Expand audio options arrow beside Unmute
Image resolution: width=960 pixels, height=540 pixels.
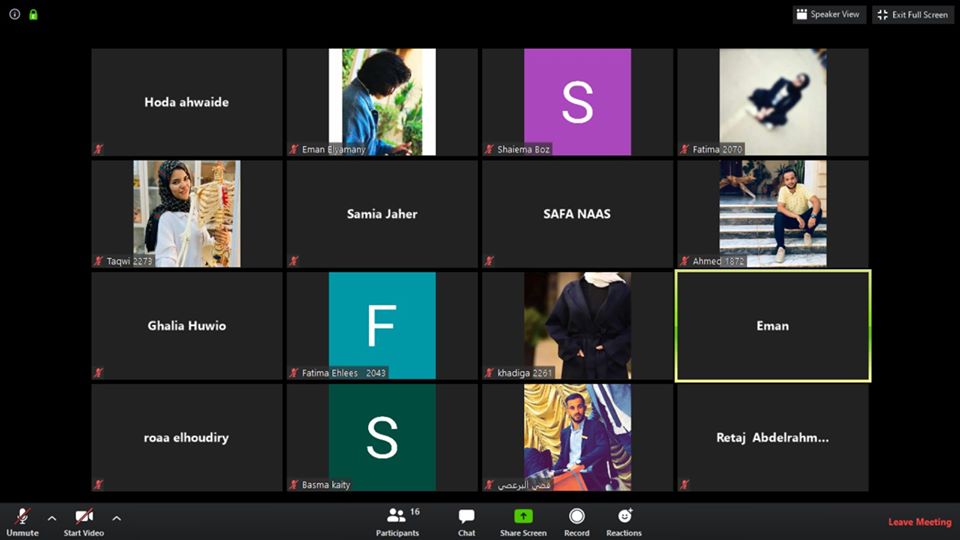pos(52,518)
